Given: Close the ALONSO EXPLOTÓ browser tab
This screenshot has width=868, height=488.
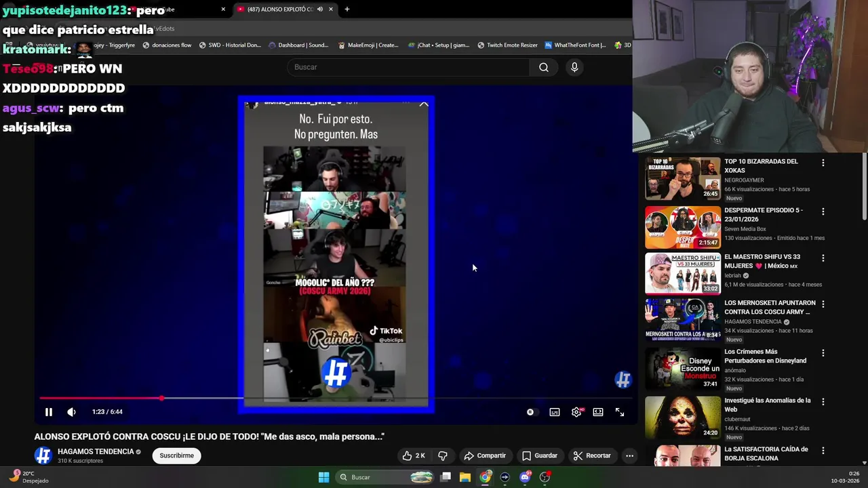Looking at the screenshot, I should point(331,9).
